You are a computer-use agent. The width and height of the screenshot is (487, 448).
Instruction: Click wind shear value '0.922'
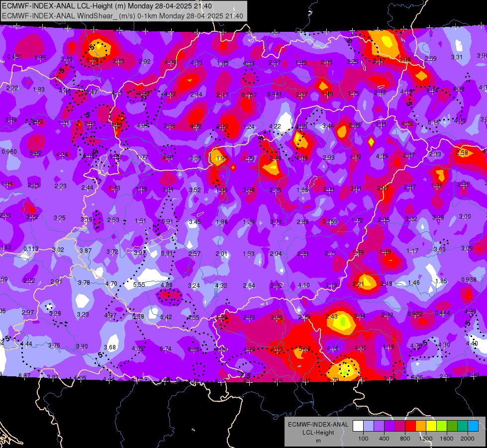coord(415,314)
